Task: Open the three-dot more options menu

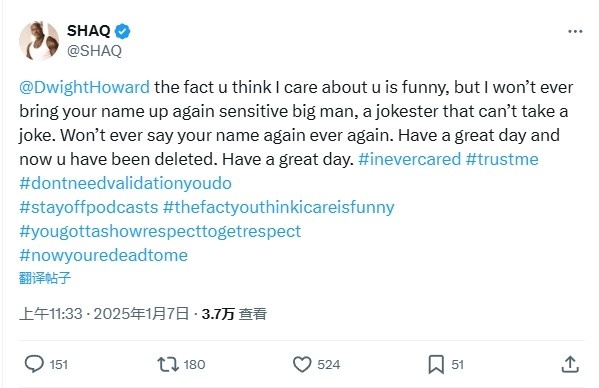Action: (x=575, y=31)
